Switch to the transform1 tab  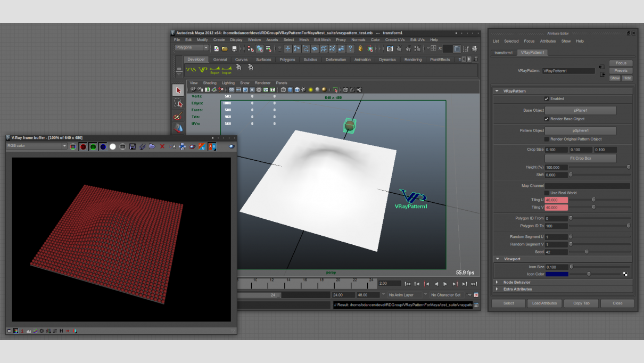[x=503, y=53]
